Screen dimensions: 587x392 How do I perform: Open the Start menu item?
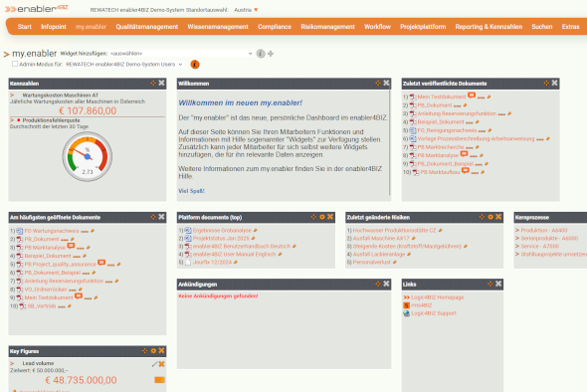click(x=24, y=27)
